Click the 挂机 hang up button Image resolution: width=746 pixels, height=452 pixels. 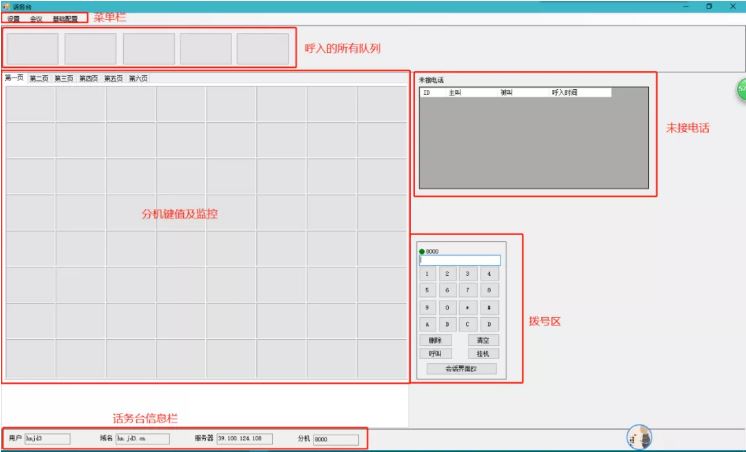[x=483, y=353]
